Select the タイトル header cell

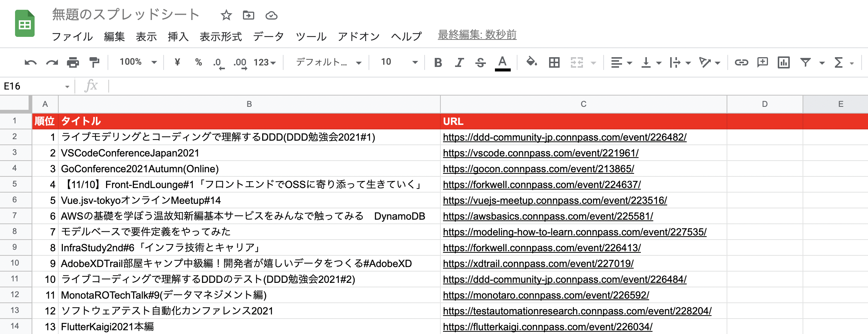tap(249, 121)
